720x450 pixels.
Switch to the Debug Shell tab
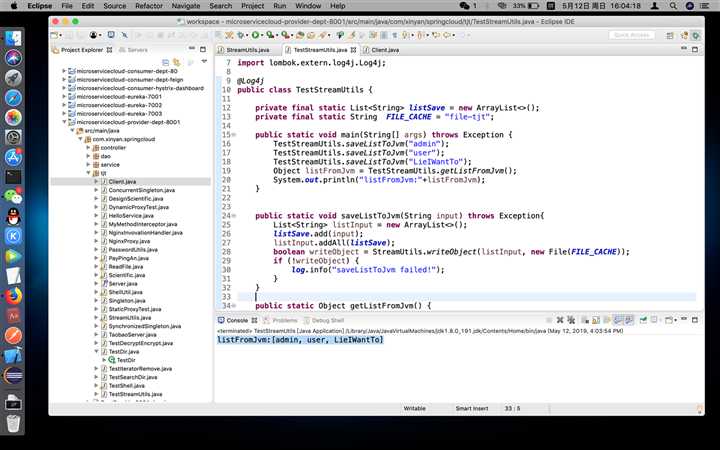[328, 320]
